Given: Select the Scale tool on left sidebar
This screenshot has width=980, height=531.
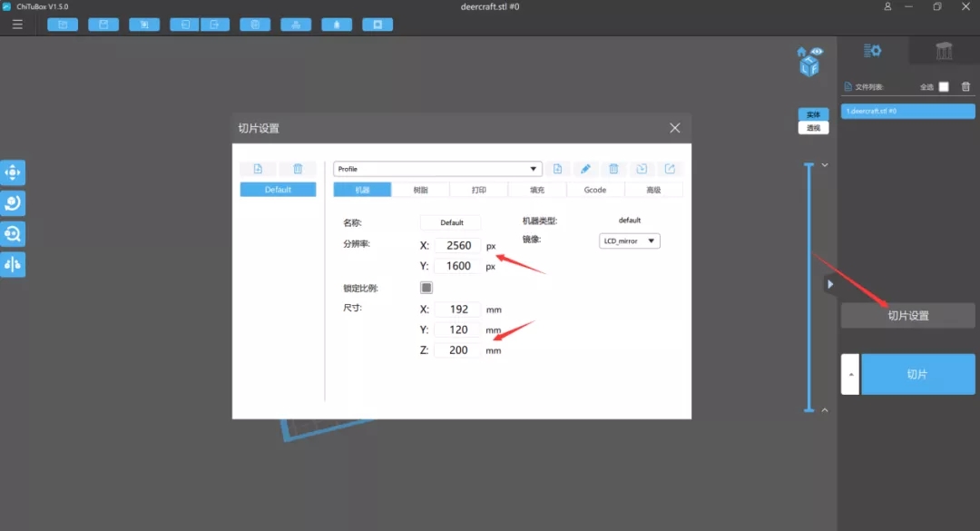Looking at the screenshot, I should [13, 234].
